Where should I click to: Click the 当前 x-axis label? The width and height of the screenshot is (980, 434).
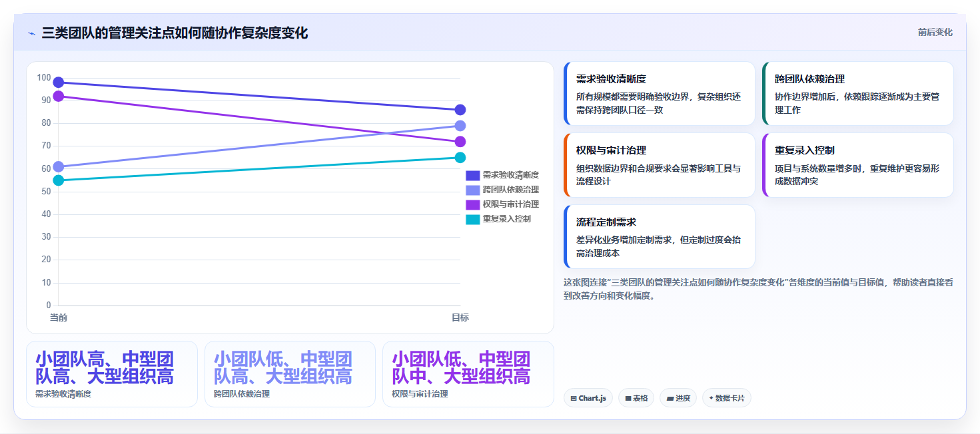pos(59,318)
